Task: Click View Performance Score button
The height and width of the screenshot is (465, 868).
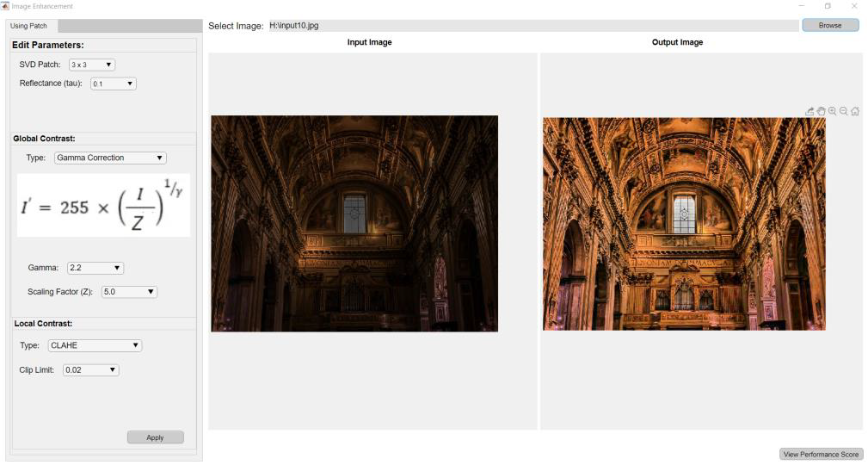Action: tap(821, 454)
